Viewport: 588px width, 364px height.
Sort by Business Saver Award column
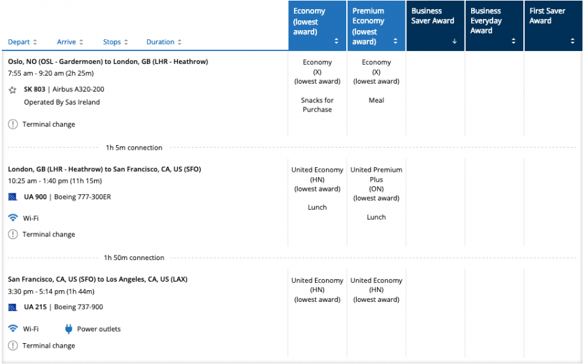434,26
